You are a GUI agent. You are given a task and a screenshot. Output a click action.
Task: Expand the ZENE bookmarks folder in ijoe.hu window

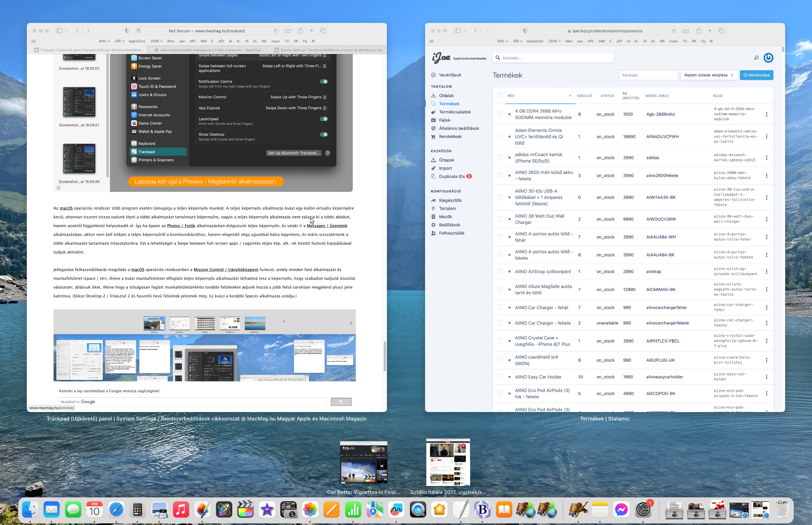555,41
